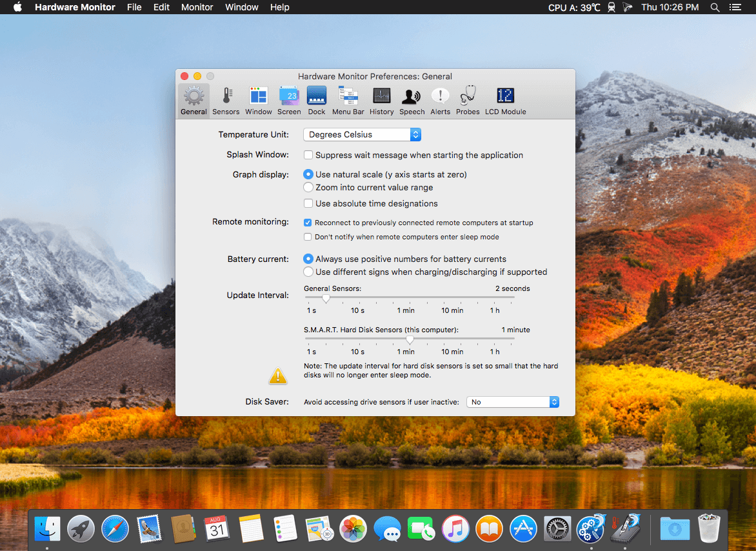This screenshot has height=551, width=756.
Task: Open Finder from the Dock
Action: (47, 528)
